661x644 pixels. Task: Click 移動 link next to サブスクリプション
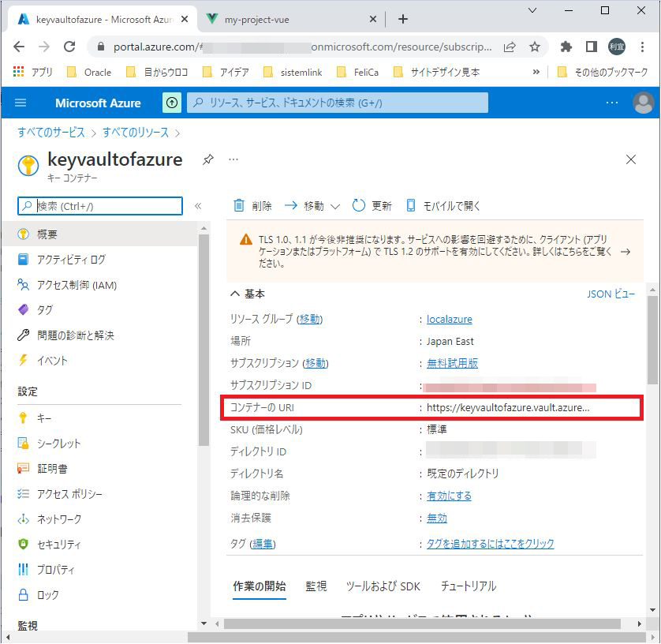click(x=316, y=363)
